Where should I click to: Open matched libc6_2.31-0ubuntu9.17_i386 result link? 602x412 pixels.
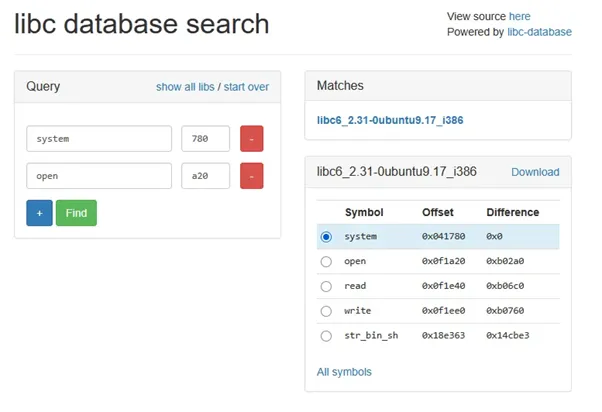[x=390, y=120]
